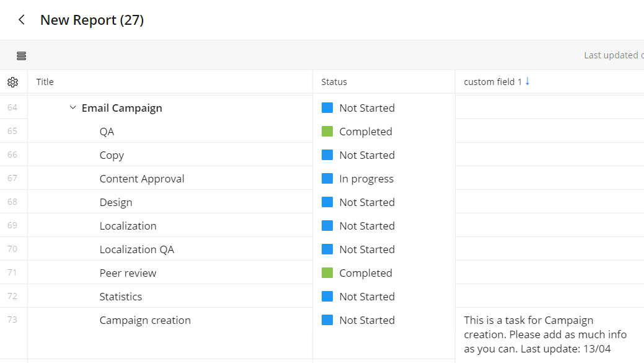
Task: Open the row density menu icon
Action: coord(22,56)
